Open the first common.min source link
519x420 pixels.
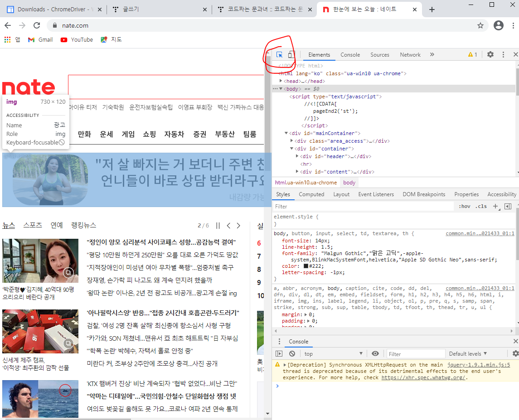[480, 233]
